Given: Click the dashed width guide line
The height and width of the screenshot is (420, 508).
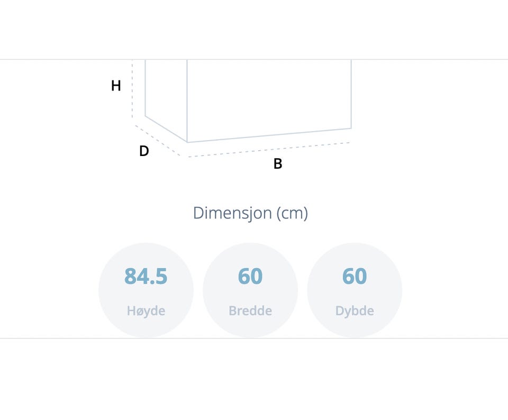Looking at the screenshot, I should (x=269, y=150).
